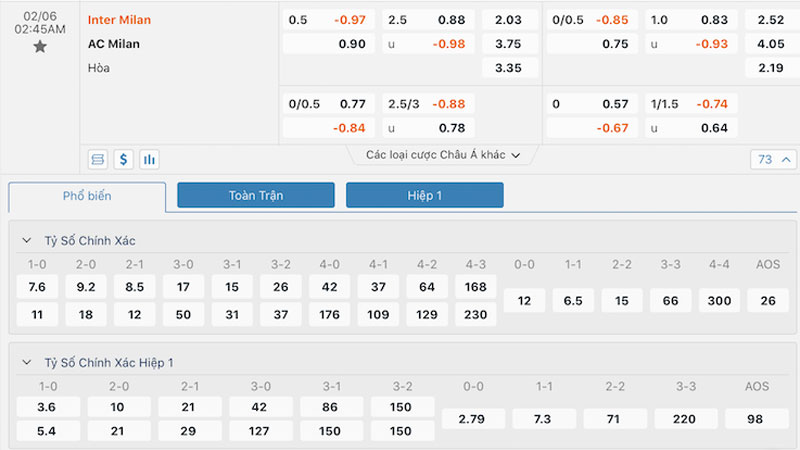
Task: Bet first-half 2-2 at 71
Action: [615, 419]
